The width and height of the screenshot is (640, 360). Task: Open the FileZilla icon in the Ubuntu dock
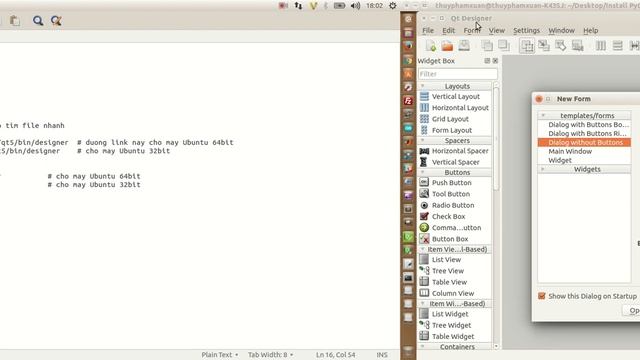point(408,101)
